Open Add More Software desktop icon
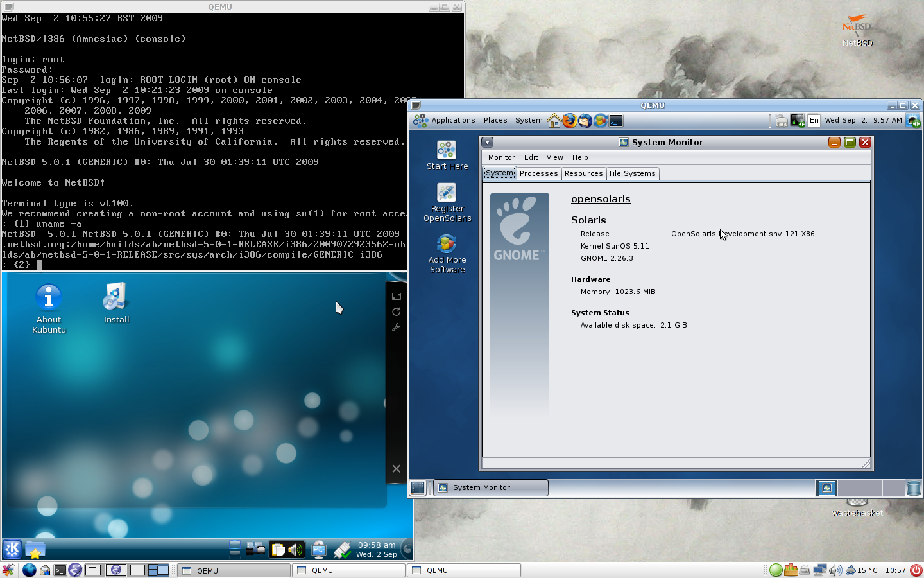Viewport: 924px width, 578px height. [447, 254]
